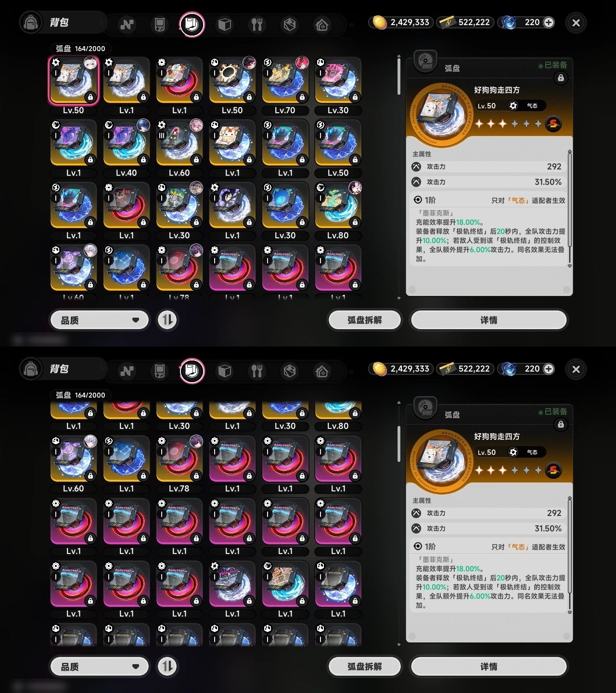
Task: Click 弧盘拆解 button in upper screenshot
Action: [x=364, y=320]
